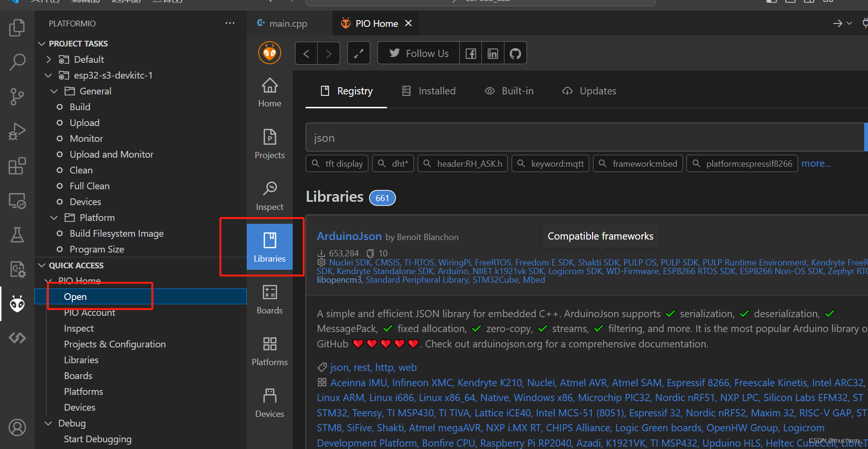
Task: Click the Follow Us Twitter button
Action: (x=419, y=53)
